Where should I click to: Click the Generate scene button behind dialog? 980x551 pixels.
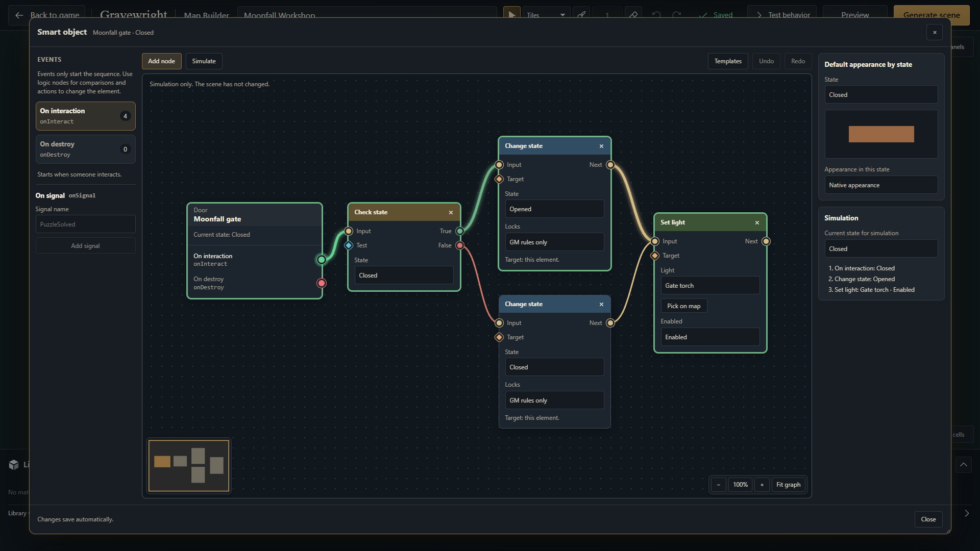click(931, 15)
